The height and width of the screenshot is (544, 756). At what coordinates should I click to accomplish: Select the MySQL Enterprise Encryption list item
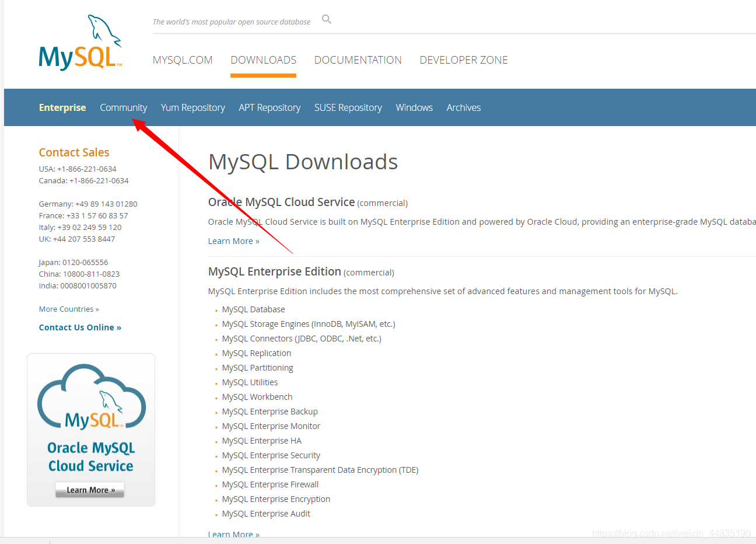coord(276,499)
